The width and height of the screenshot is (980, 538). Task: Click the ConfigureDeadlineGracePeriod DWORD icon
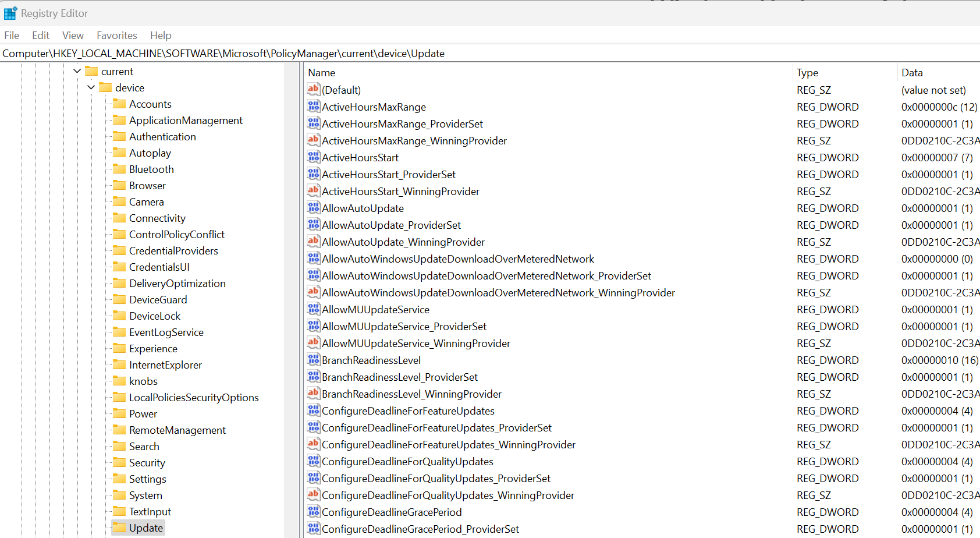pos(313,512)
